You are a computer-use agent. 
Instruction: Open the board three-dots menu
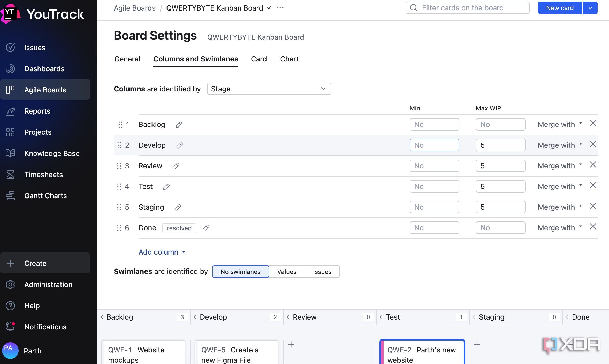point(280,8)
